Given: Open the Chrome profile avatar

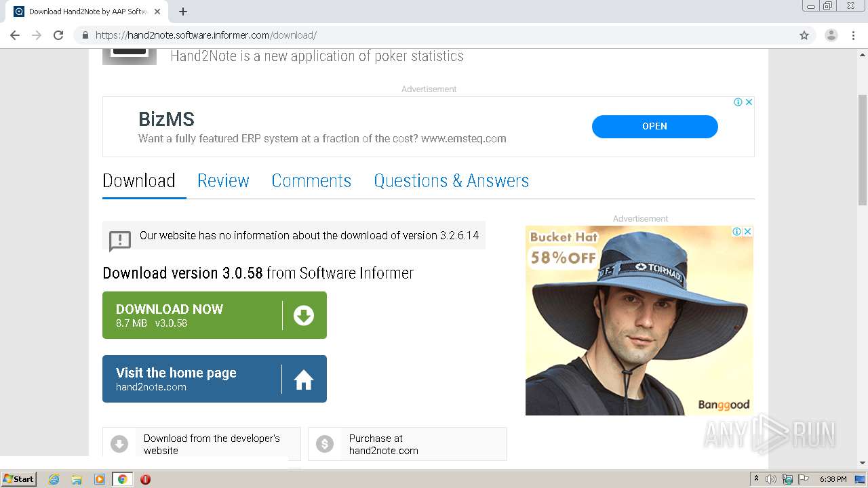Looking at the screenshot, I should click(x=831, y=35).
